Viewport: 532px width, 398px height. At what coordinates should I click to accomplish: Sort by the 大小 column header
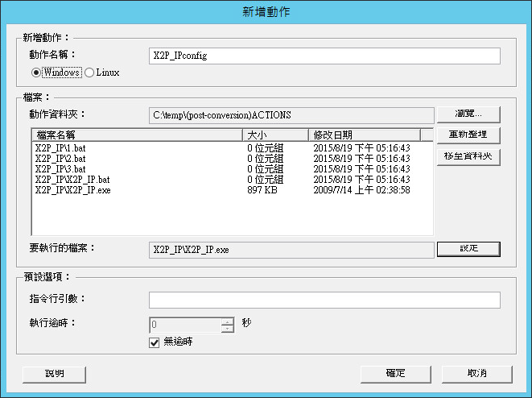(274, 135)
